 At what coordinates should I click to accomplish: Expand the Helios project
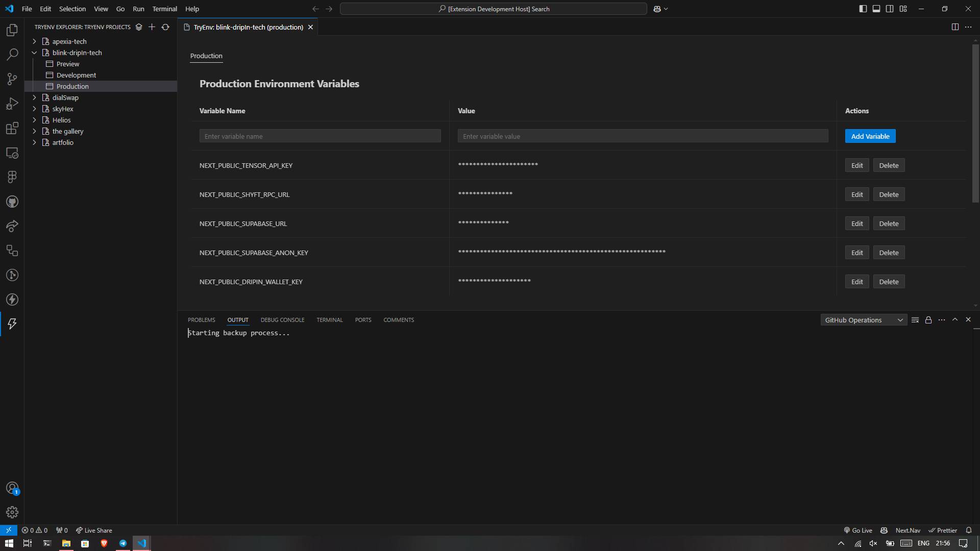34,120
